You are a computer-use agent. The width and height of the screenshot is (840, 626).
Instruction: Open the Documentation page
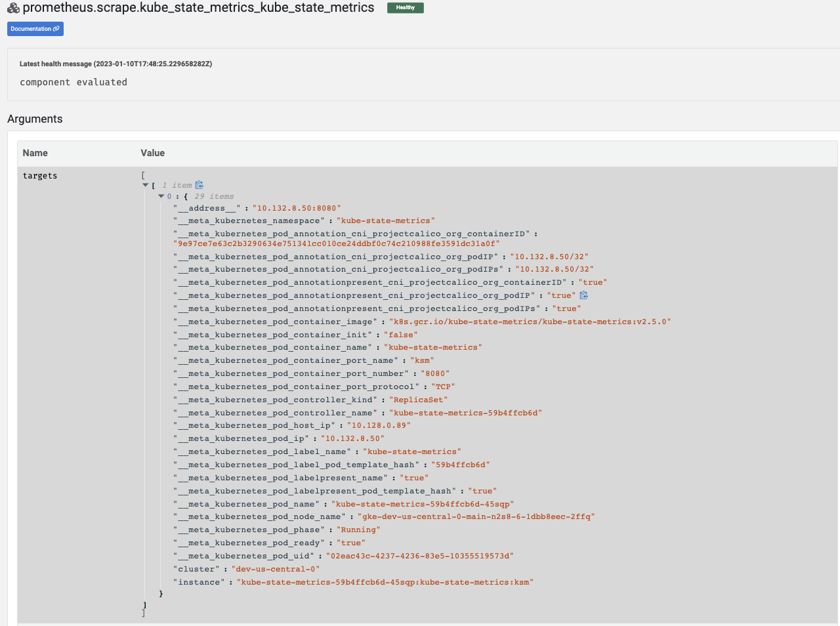[31, 28]
